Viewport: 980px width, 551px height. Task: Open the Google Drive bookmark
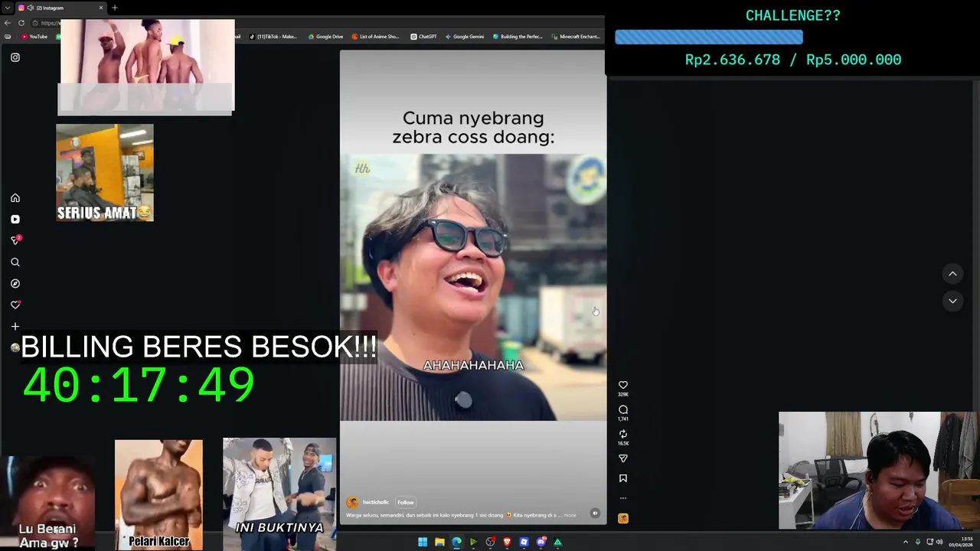pos(326,37)
